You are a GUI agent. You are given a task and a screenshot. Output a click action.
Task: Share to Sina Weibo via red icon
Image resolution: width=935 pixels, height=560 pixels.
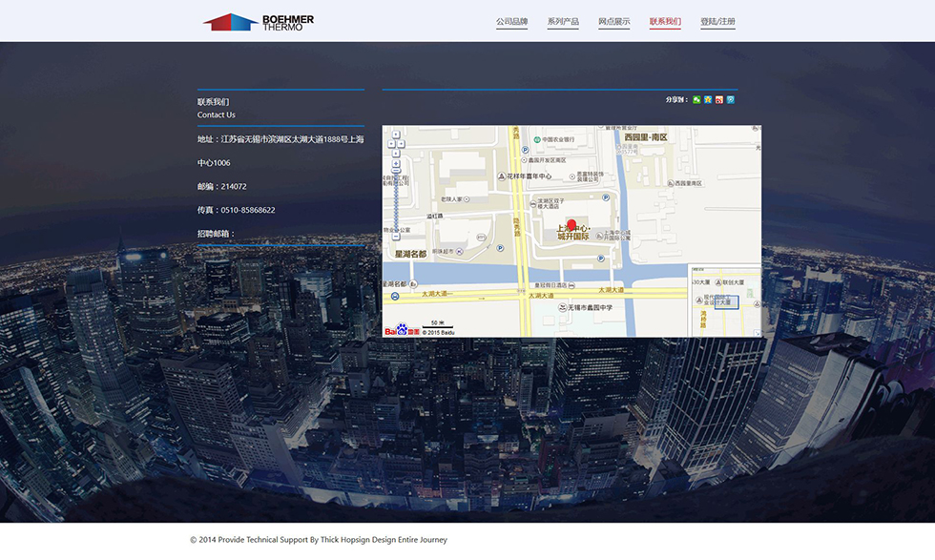pos(719,99)
